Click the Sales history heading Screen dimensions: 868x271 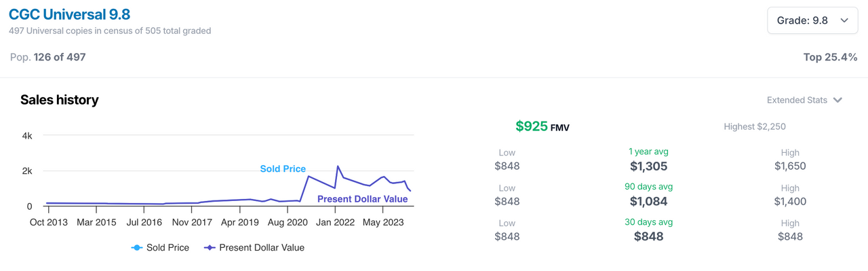60,100
